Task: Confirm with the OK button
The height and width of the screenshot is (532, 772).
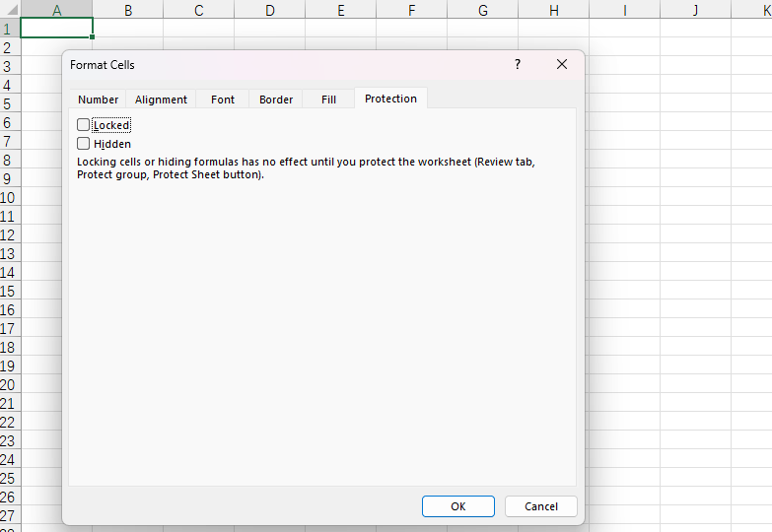Action: point(457,506)
